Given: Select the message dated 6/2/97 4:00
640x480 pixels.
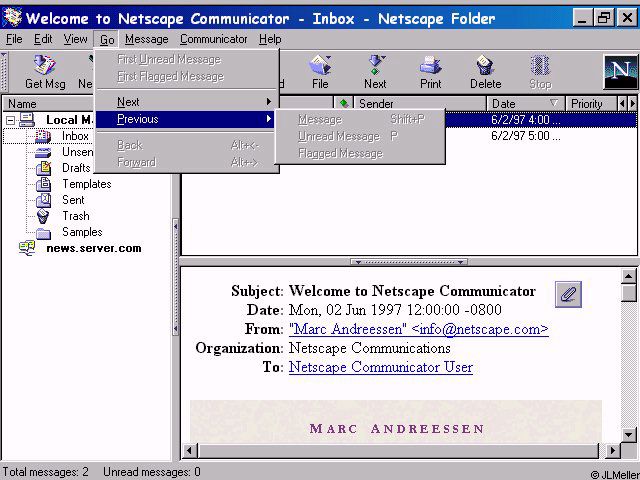Looking at the screenshot, I should (526, 120).
